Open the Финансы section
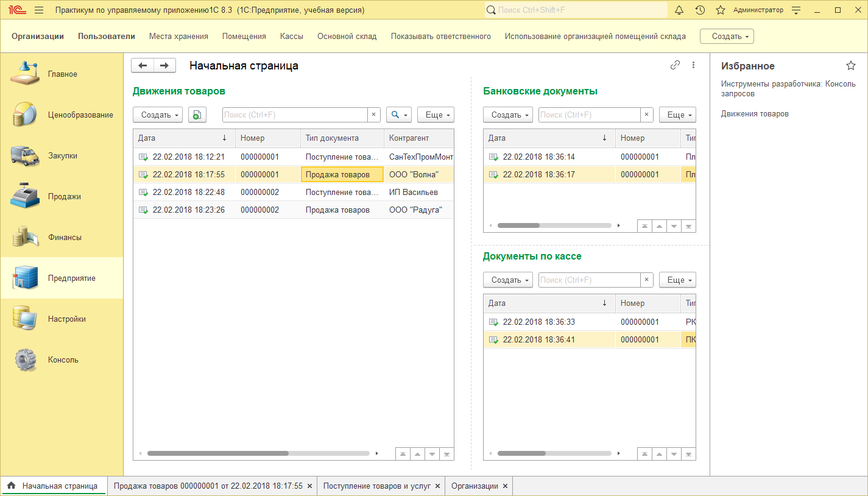868x496 pixels. [62, 237]
